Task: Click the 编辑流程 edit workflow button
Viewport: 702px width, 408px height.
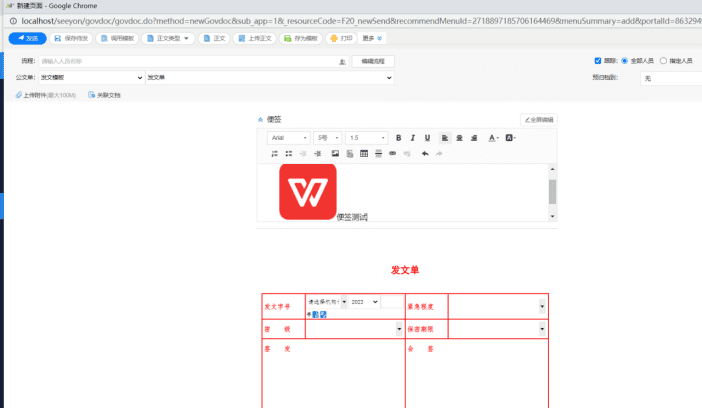Action: tap(373, 61)
